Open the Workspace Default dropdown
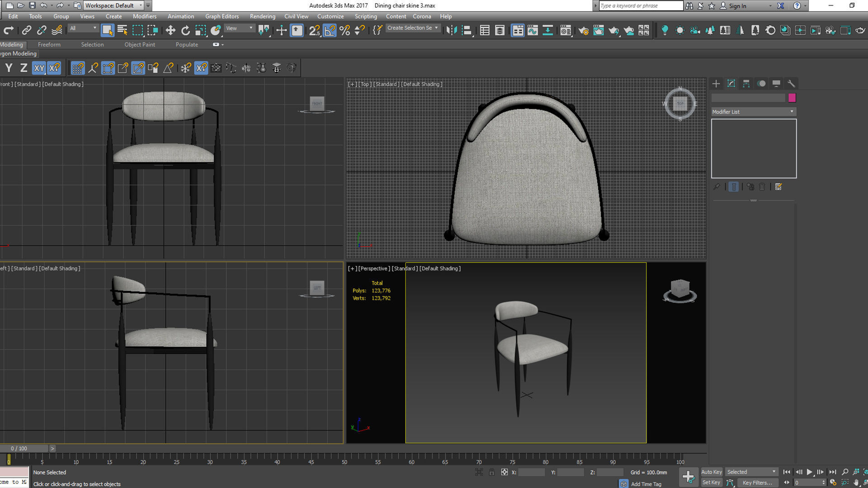 pos(113,5)
